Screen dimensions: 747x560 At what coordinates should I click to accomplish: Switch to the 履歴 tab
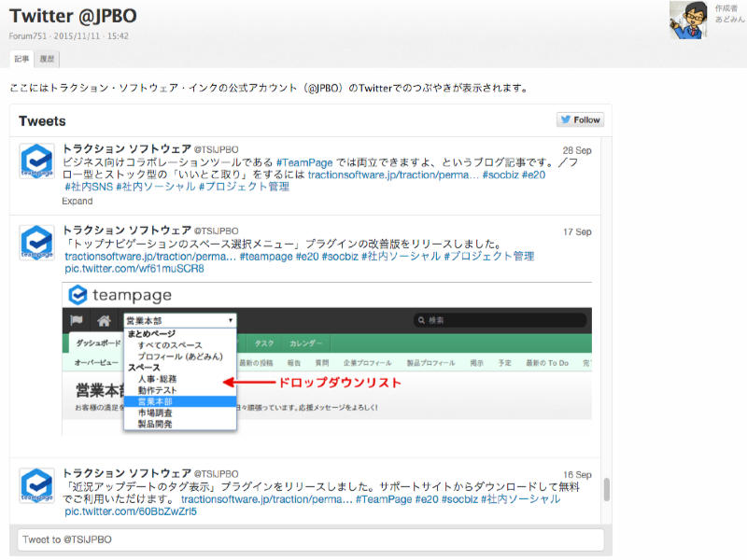pos(47,59)
